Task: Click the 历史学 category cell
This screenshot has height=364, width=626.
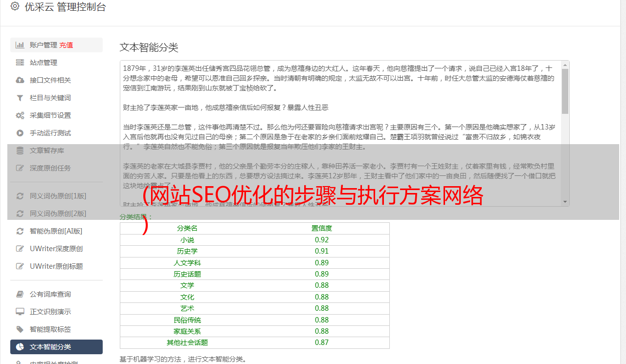Action: tap(187, 251)
